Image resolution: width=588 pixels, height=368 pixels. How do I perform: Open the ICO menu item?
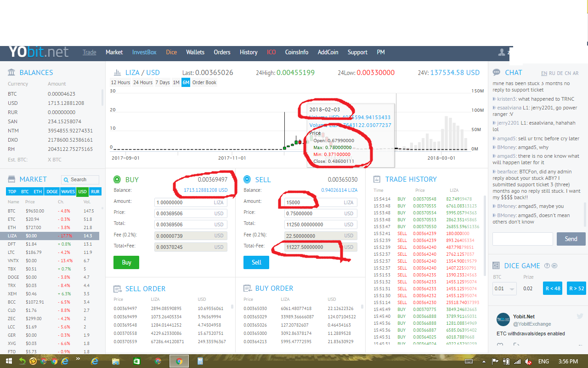pos(271,52)
